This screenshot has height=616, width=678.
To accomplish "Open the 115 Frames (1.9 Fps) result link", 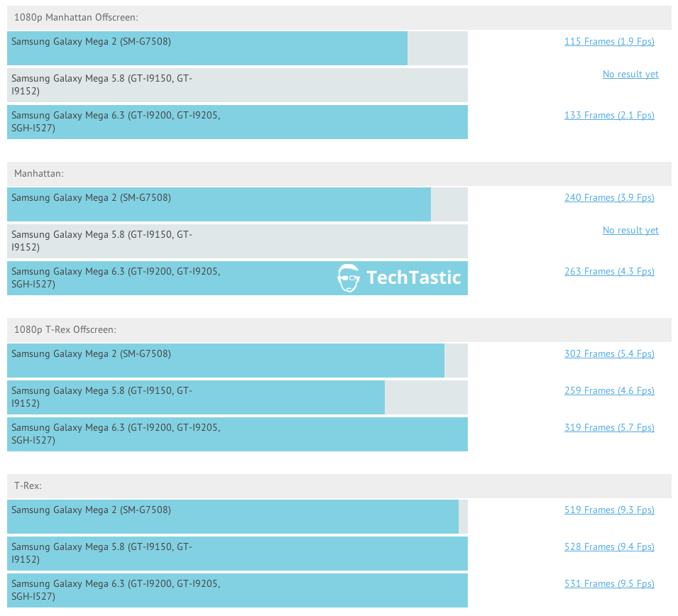I will pos(609,41).
